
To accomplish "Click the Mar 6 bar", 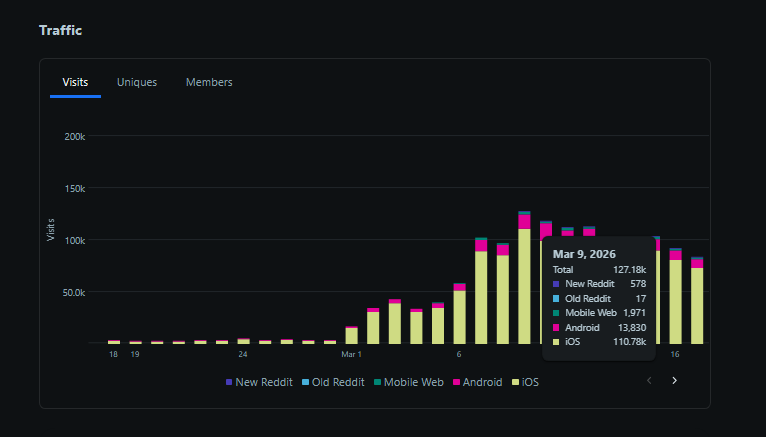I will coord(459,315).
